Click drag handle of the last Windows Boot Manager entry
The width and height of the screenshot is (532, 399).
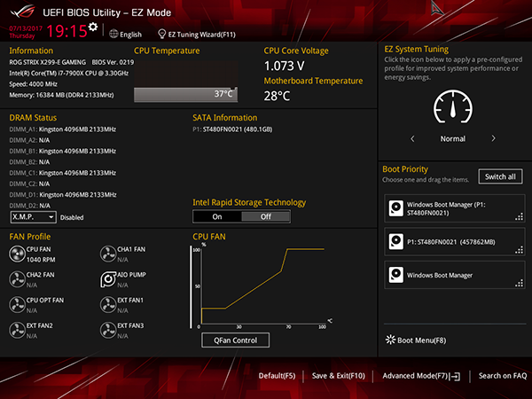[520, 284]
